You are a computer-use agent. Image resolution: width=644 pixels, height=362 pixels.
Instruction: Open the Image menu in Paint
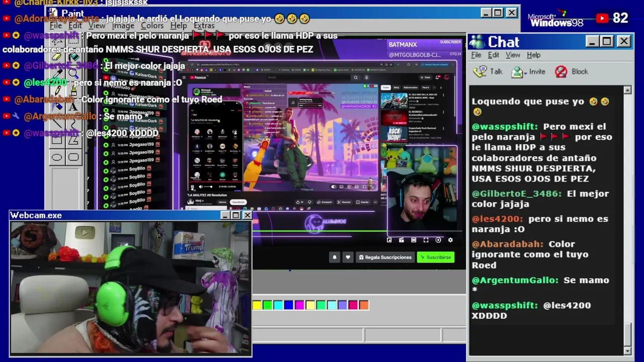pos(123,26)
